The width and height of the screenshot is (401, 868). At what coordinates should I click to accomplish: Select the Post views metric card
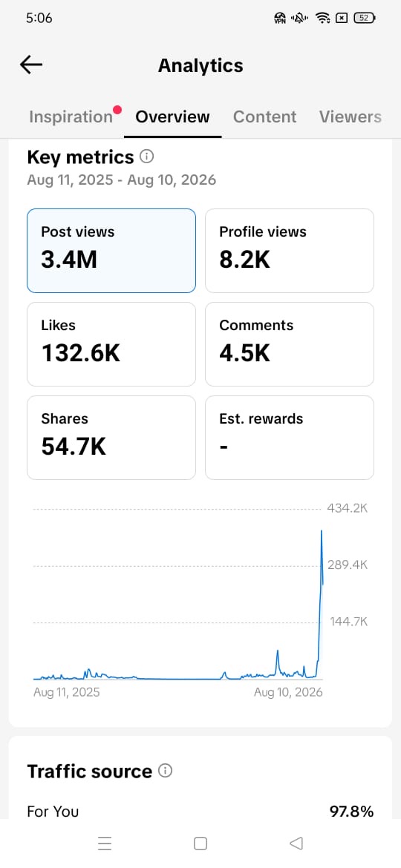coord(111,250)
